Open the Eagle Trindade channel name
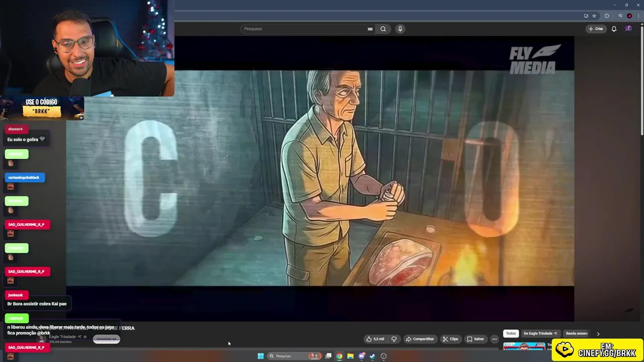Viewport: 644px width, 362px height. pyautogui.click(x=62, y=336)
